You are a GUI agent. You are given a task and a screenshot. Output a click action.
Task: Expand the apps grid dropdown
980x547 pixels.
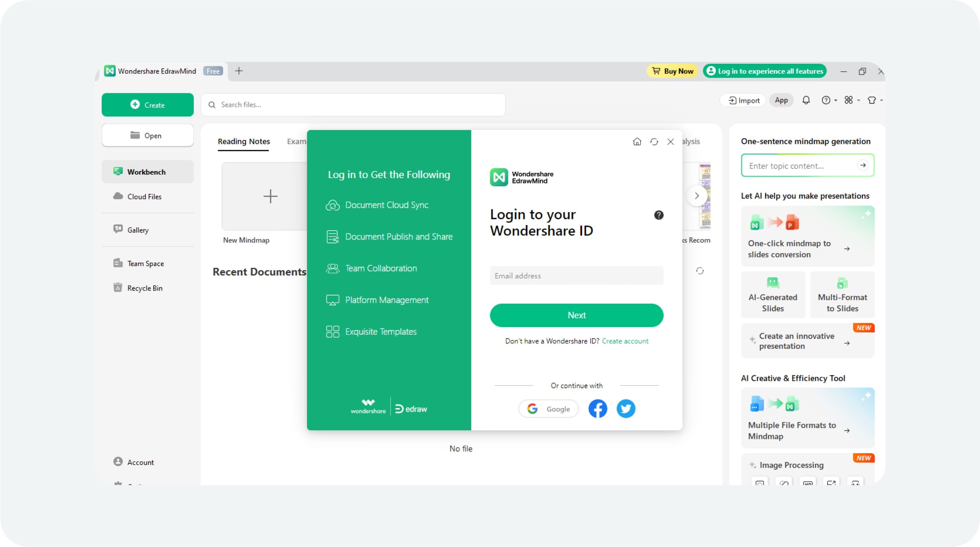(852, 101)
